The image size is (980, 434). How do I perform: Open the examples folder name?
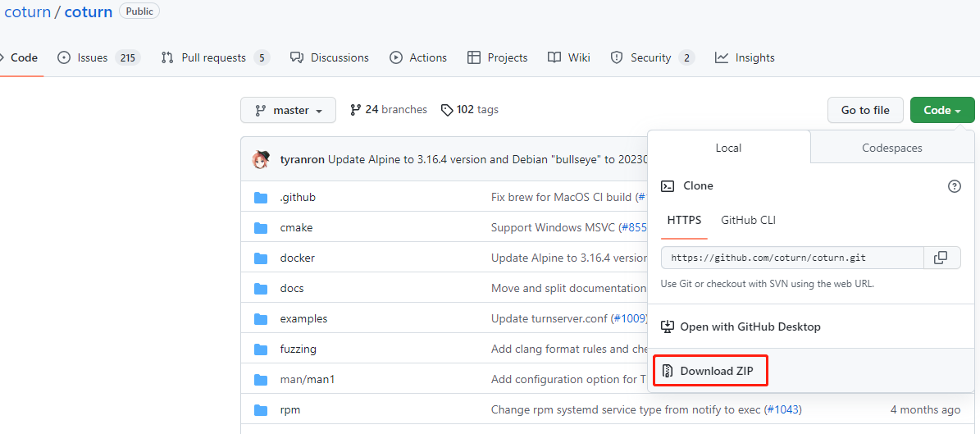(303, 319)
